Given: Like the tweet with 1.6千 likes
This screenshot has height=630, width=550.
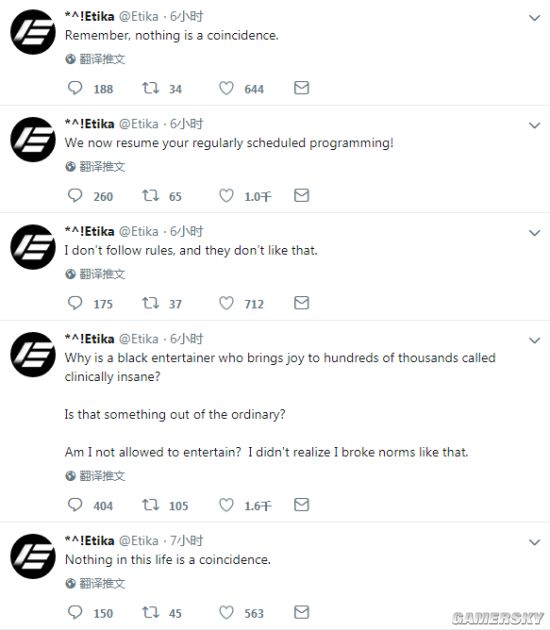Looking at the screenshot, I should (x=226, y=505).
